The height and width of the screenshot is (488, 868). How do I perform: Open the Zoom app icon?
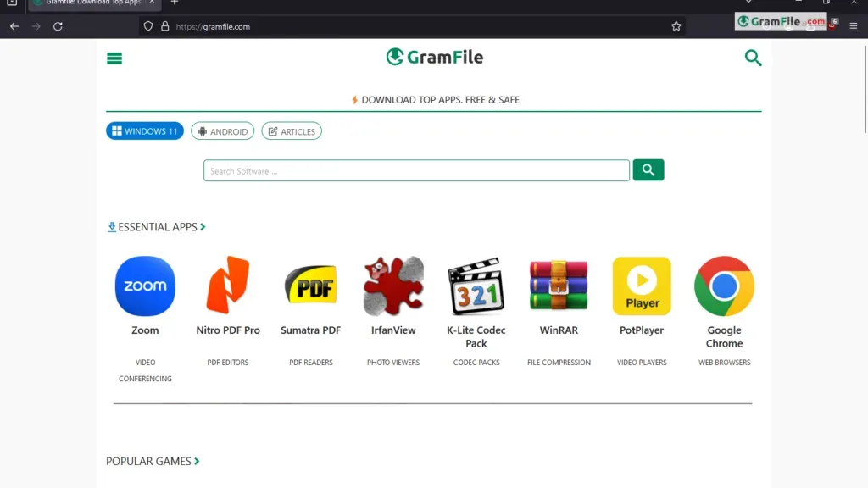tap(145, 286)
